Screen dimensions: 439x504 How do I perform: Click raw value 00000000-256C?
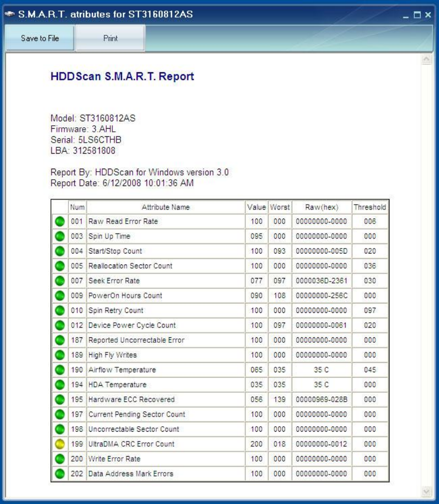tap(322, 295)
